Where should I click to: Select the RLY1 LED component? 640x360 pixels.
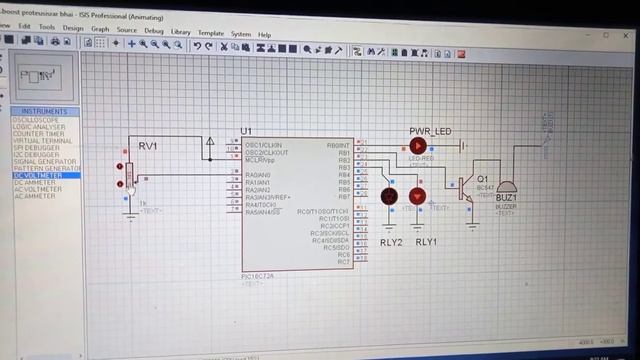coord(417,197)
